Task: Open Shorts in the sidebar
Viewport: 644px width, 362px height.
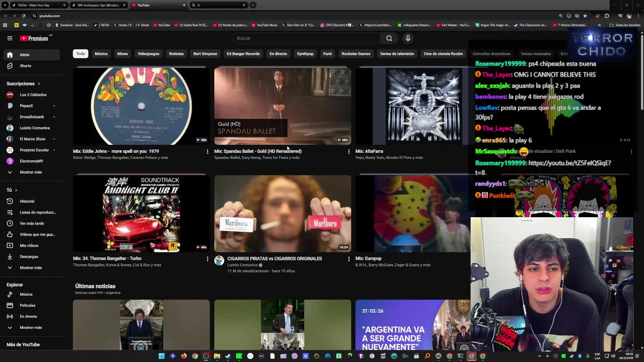Action: pos(32,66)
